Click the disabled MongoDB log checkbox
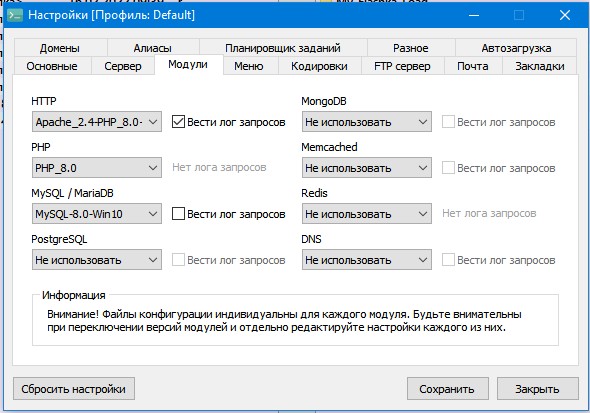Viewport: 590px width, 413px height. tap(448, 122)
